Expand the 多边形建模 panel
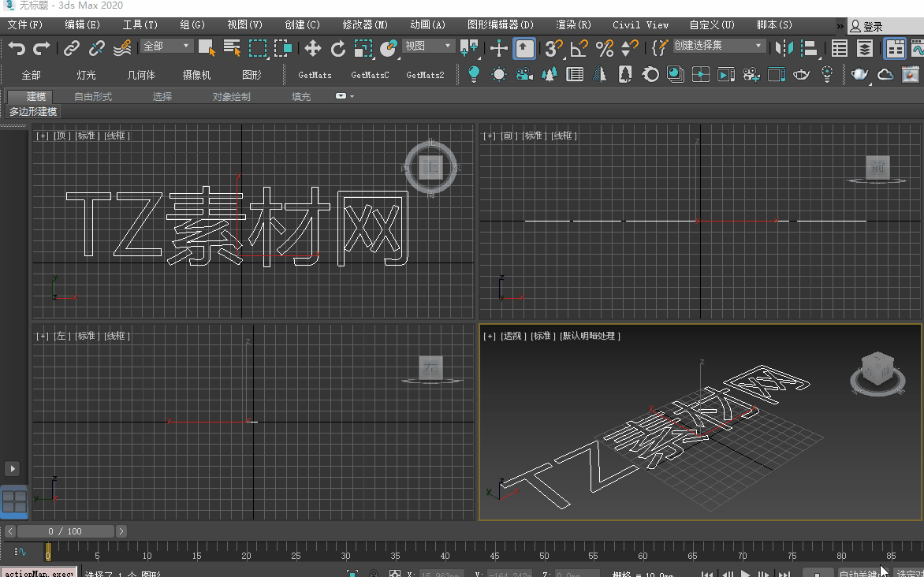 pos(33,111)
